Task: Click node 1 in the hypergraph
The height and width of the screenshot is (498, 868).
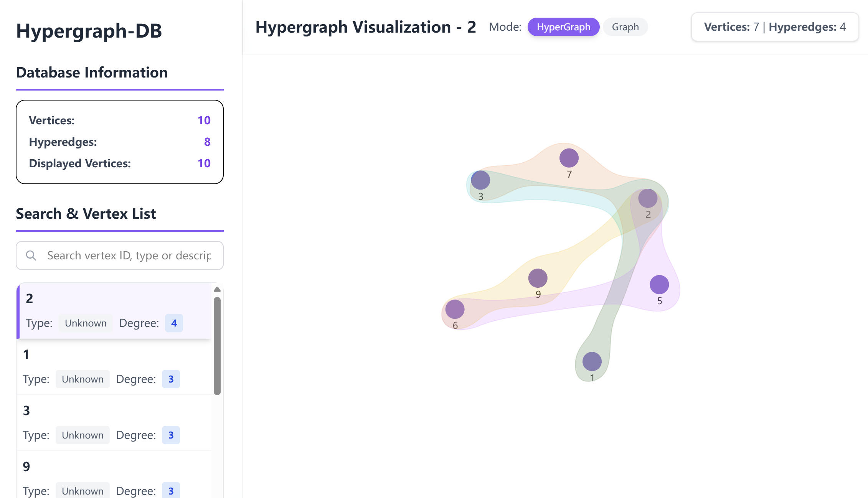Action: pyautogui.click(x=592, y=361)
